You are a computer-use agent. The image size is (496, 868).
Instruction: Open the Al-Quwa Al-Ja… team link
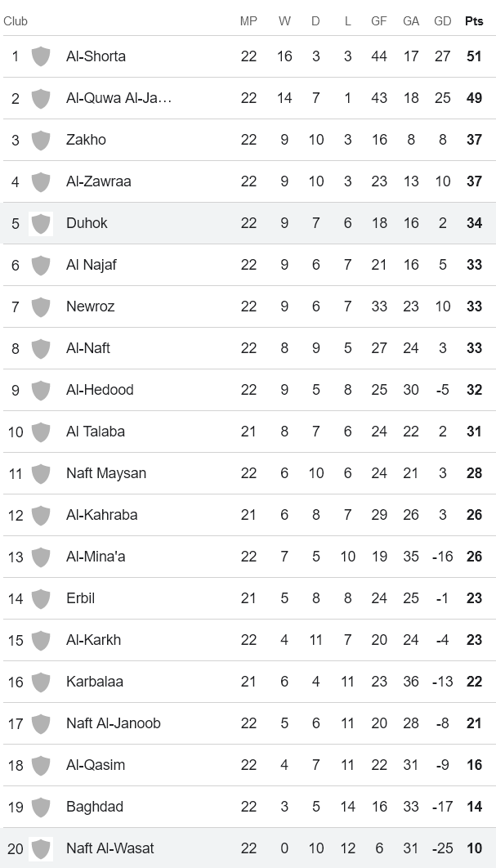click(x=119, y=98)
